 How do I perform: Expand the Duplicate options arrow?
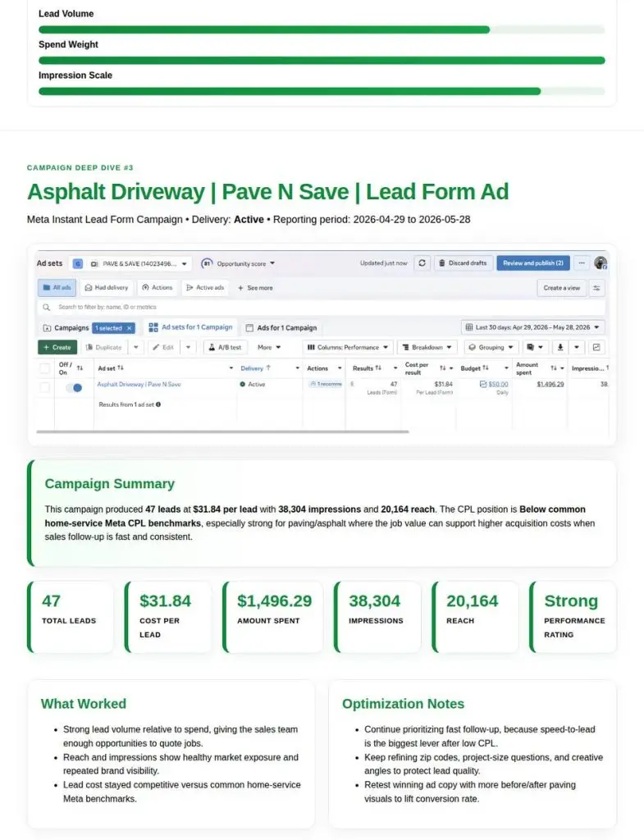[136, 347]
